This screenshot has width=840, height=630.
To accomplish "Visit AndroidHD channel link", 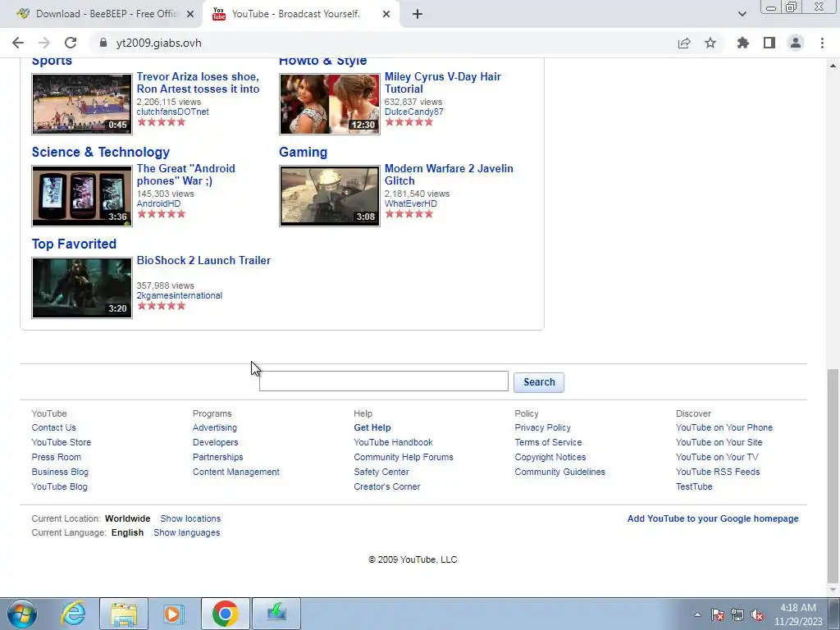I will (158, 203).
